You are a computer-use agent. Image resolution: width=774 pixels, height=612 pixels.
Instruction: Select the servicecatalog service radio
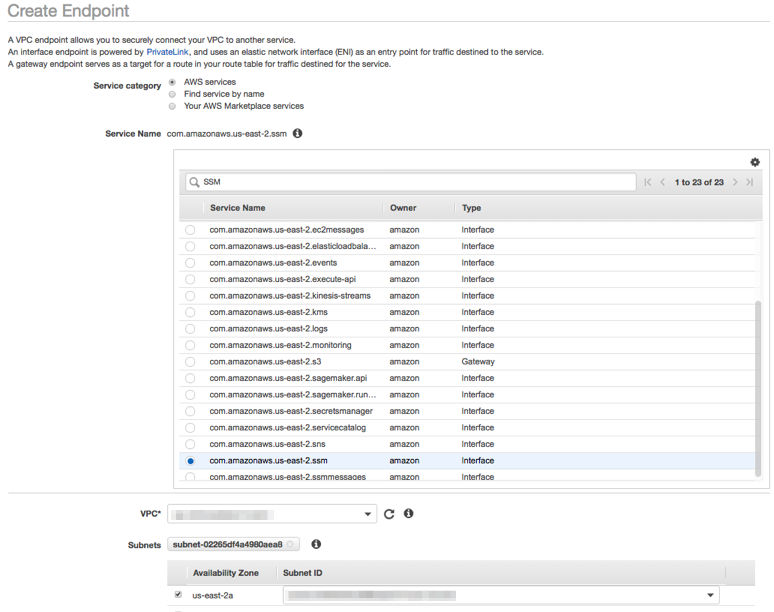coord(190,428)
